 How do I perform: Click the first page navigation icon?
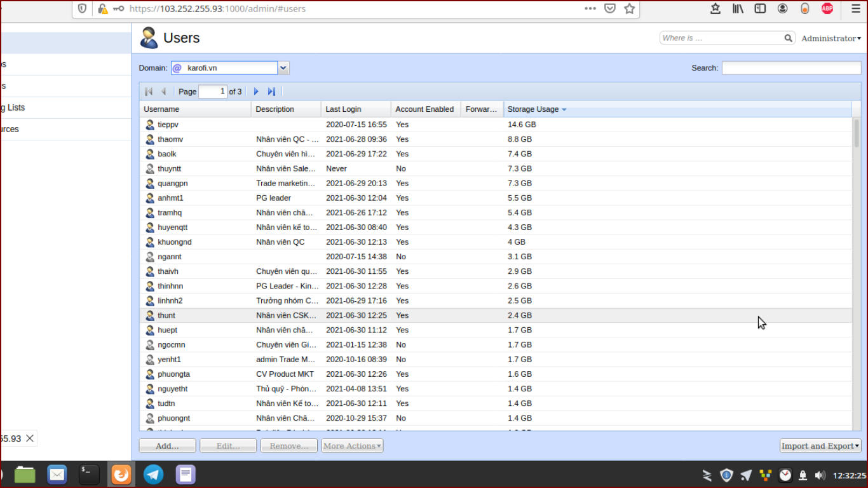(149, 91)
